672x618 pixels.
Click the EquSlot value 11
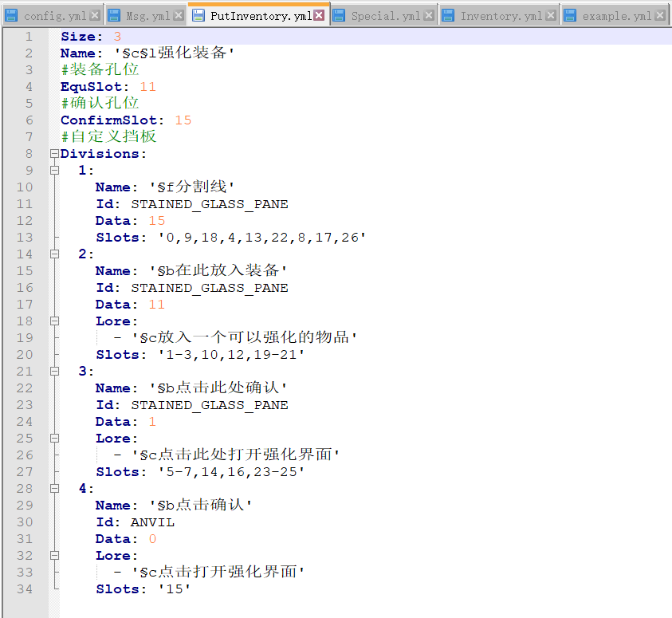pyautogui.click(x=147, y=87)
